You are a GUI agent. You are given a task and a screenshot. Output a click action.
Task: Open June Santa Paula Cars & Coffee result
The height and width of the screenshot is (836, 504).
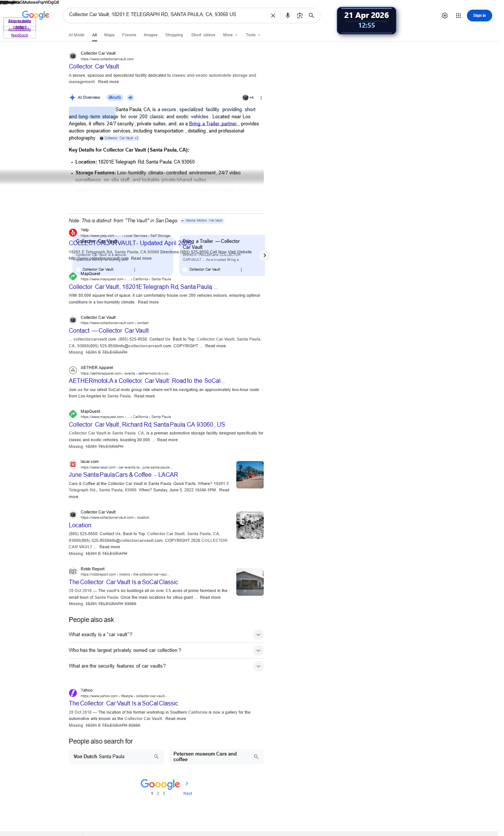coord(123,475)
